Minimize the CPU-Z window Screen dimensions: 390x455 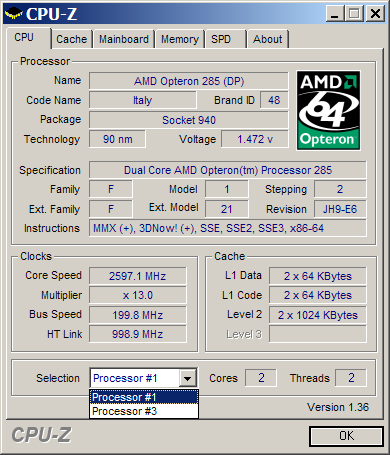pos(334,14)
